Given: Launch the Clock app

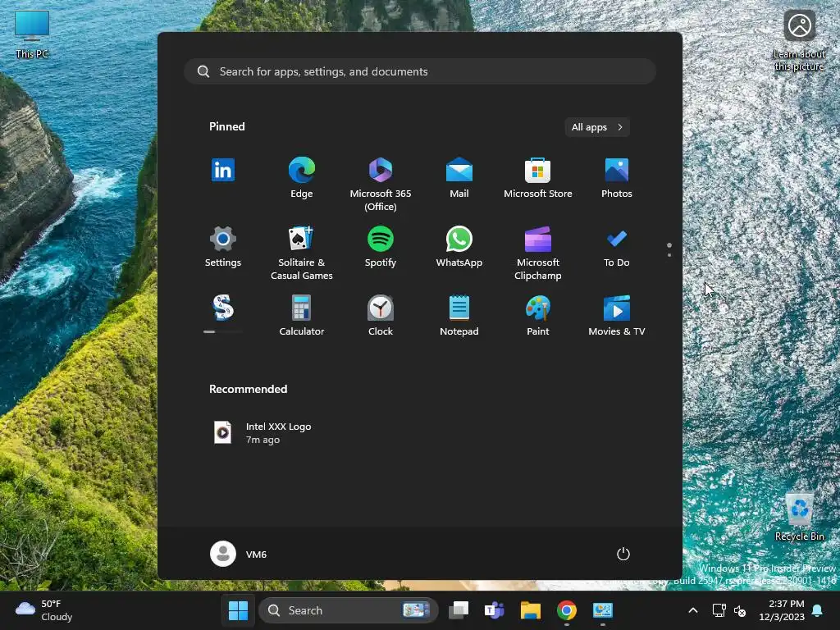Looking at the screenshot, I should (381, 316).
